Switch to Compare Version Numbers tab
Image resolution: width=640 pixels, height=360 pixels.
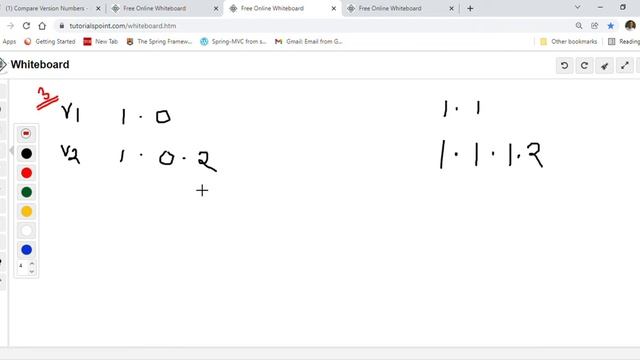(46, 8)
